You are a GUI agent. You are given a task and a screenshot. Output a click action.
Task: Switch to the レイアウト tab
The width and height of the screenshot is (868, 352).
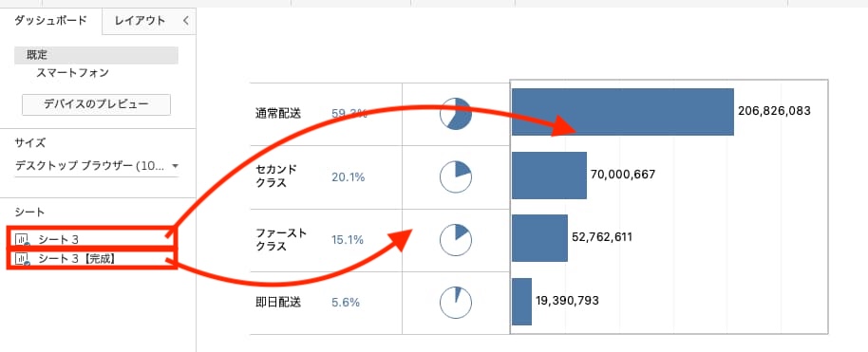[140, 21]
